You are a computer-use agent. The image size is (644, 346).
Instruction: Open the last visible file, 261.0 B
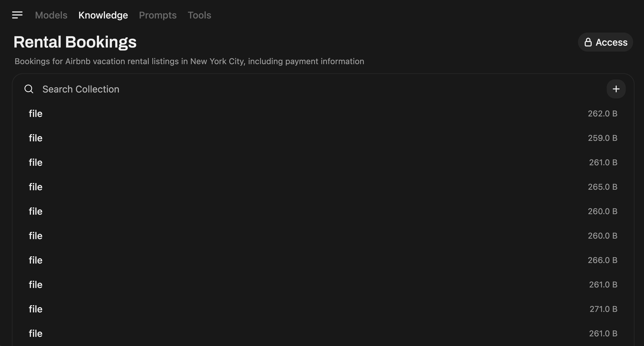pos(35,333)
